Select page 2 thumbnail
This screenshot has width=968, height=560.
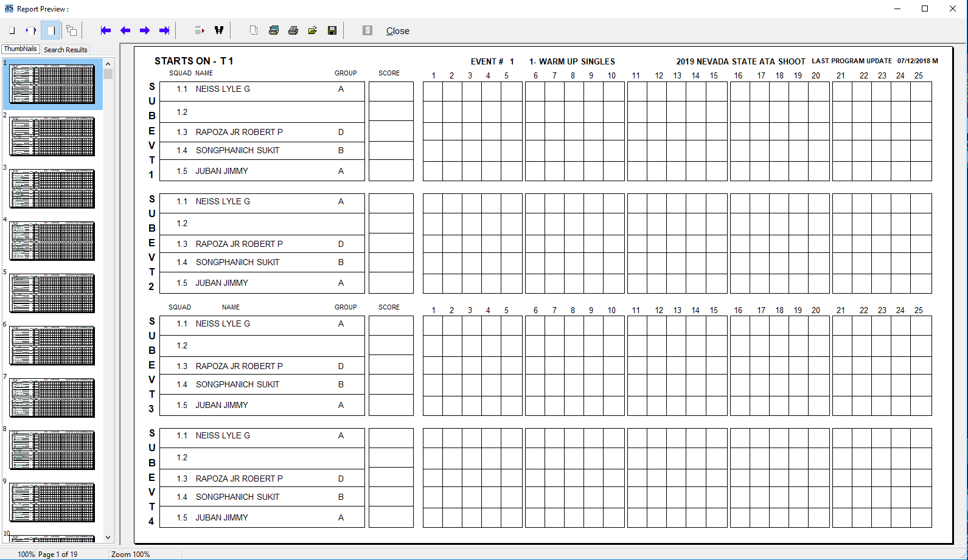tap(52, 136)
